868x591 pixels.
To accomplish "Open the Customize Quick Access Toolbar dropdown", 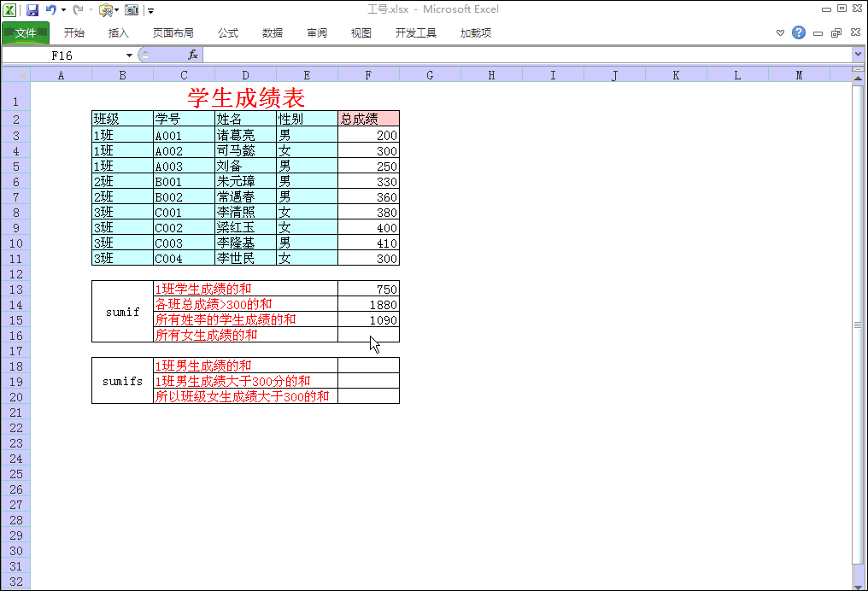I will point(150,10).
